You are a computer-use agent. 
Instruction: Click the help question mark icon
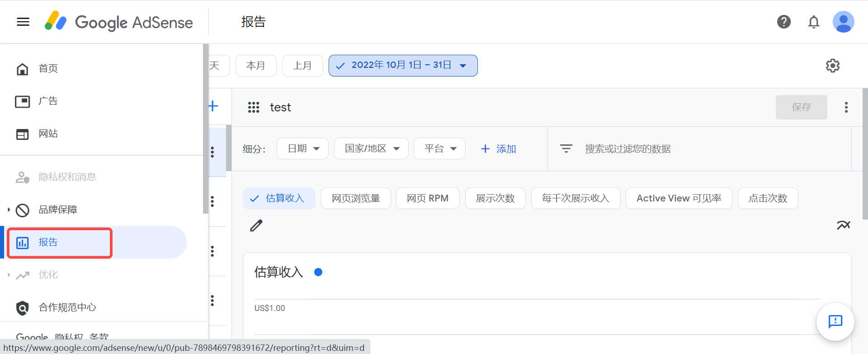783,22
